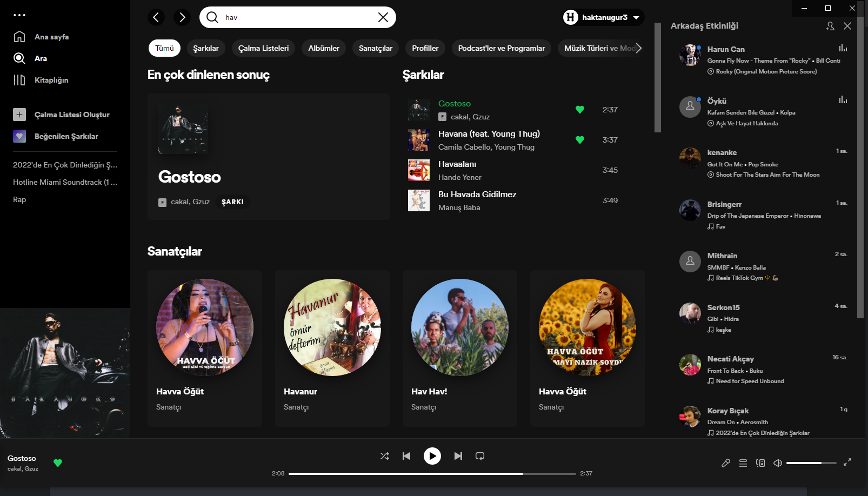Open the now playing album cover
Image resolution: width=868 pixels, height=496 pixels.
pos(65,373)
